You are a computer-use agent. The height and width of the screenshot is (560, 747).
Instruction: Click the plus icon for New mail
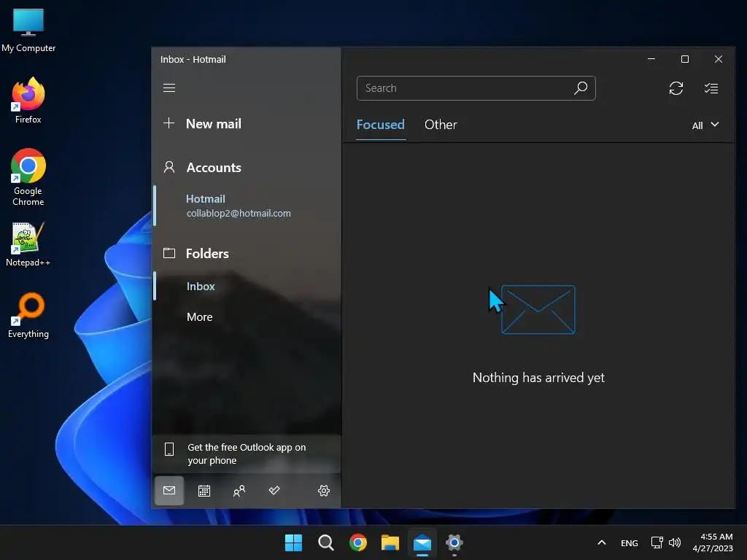coord(169,122)
